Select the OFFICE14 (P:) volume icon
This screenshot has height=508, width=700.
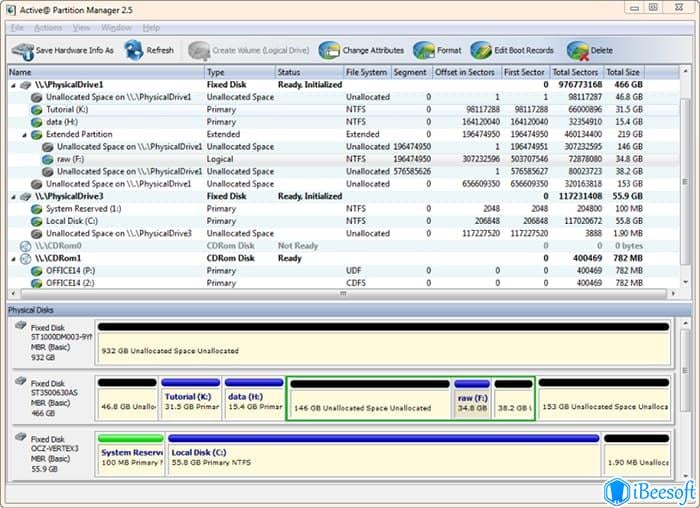point(37,271)
